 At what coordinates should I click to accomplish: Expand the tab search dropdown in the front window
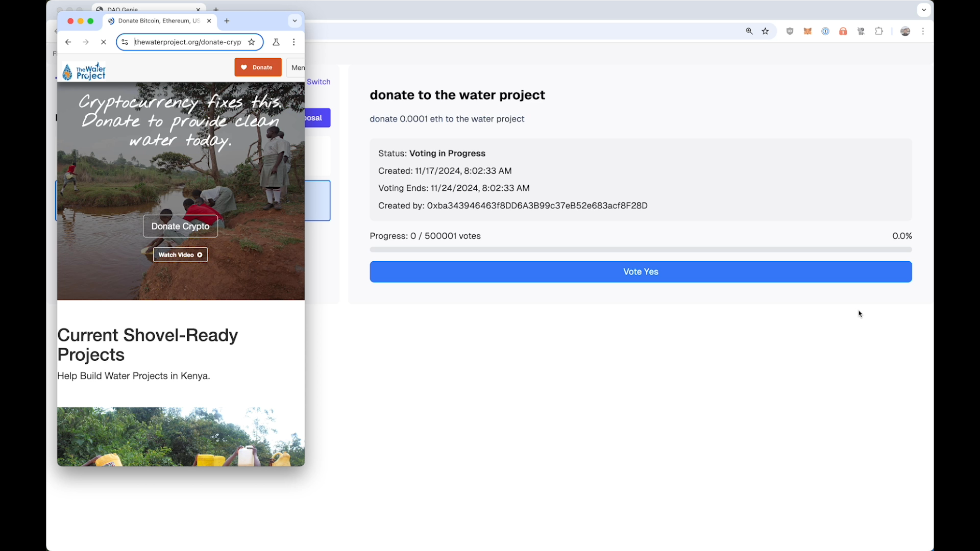pyautogui.click(x=295, y=21)
